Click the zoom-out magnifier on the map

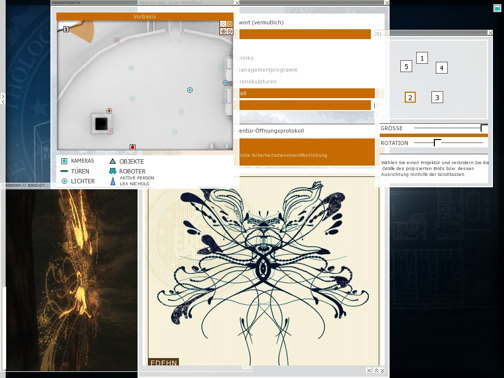230,31
